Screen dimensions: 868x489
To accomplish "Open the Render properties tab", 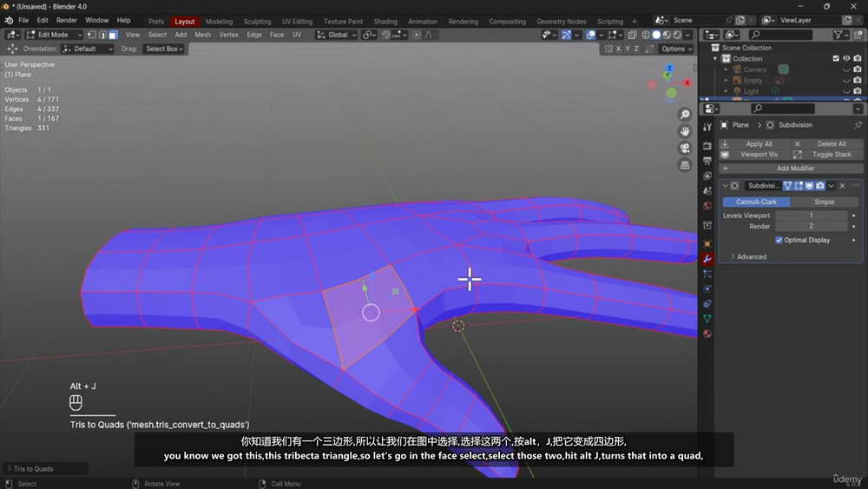I will click(x=707, y=146).
